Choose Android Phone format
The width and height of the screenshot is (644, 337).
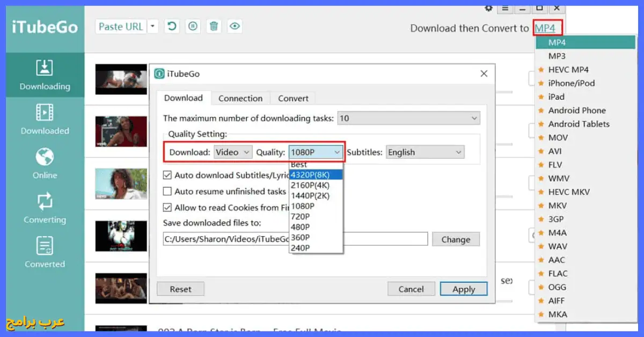click(585, 111)
